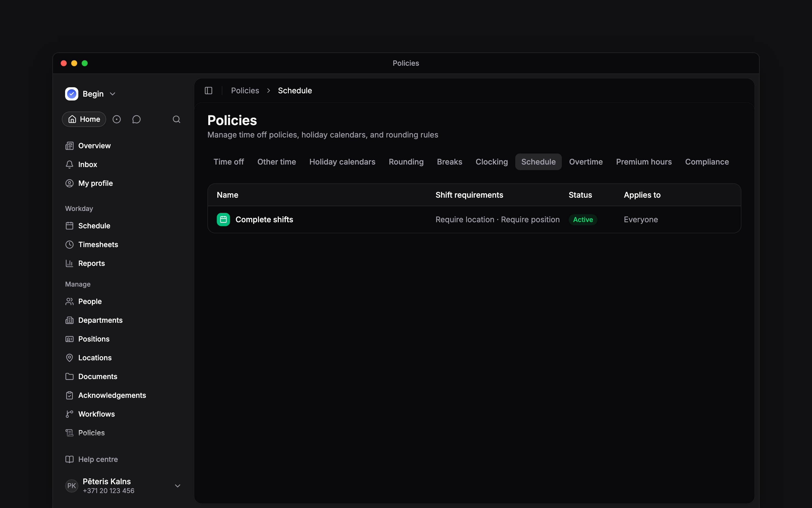This screenshot has height=508, width=812.
Task: Click the Shift requirements column header
Action: (x=469, y=195)
